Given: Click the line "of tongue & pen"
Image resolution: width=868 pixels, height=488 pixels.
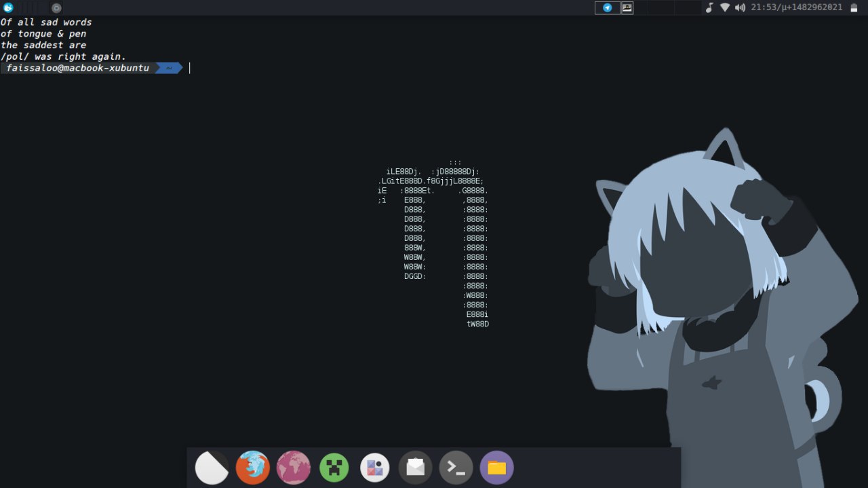Looking at the screenshot, I should [x=43, y=34].
